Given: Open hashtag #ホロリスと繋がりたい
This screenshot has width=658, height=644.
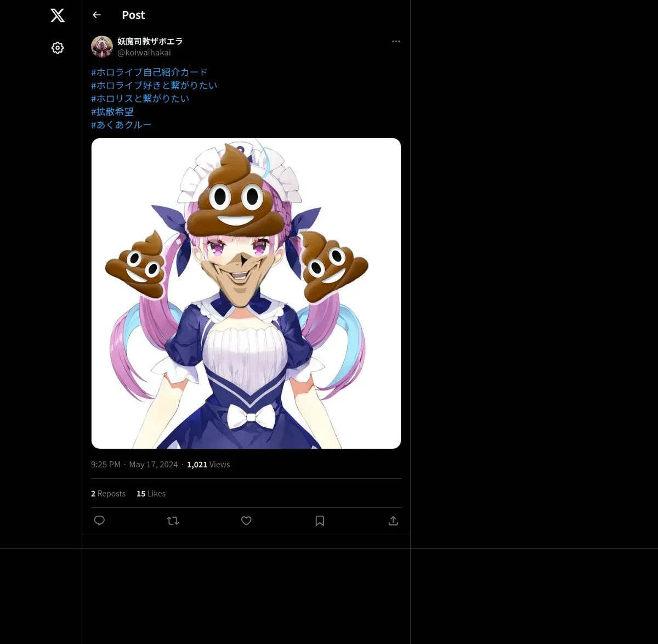Looking at the screenshot, I should click(x=140, y=99).
